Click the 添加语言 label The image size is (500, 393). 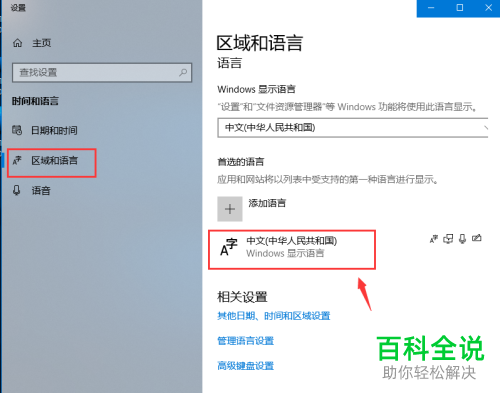coord(267,203)
